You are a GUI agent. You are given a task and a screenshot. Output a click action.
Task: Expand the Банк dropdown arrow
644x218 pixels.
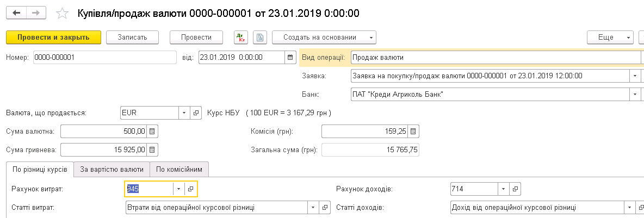coord(635,95)
